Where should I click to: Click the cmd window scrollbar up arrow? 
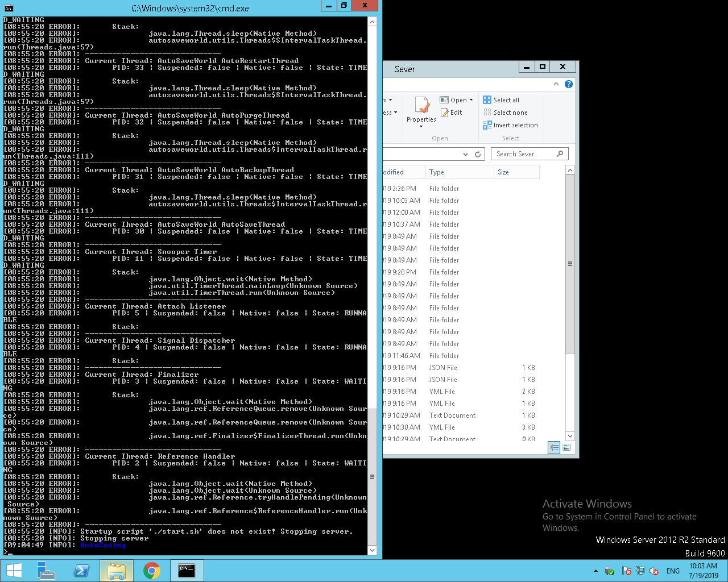pyautogui.click(x=373, y=22)
